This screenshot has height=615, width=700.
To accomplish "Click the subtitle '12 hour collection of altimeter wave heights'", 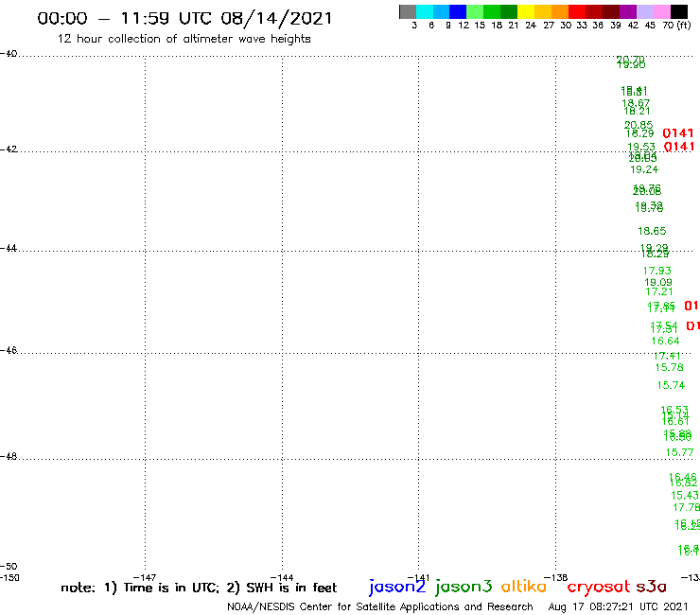I will point(184,39).
